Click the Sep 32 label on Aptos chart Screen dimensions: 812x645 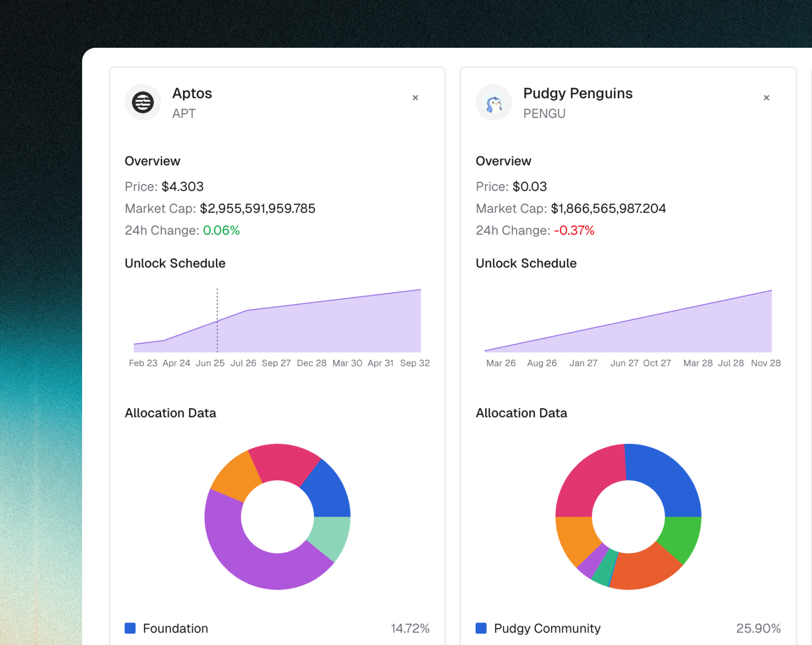pyautogui.click(x=414, y=363)
